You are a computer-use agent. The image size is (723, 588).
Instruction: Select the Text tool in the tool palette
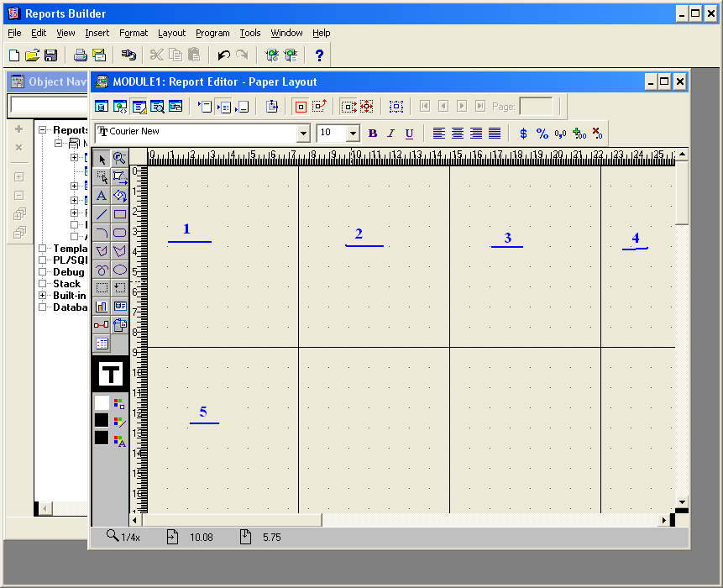[x=102, y=196]
